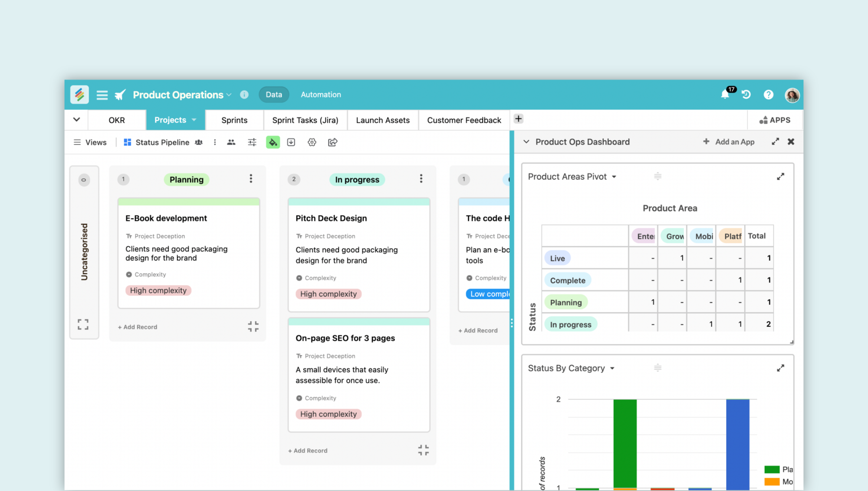Toggle the Data mode pill

274,94
